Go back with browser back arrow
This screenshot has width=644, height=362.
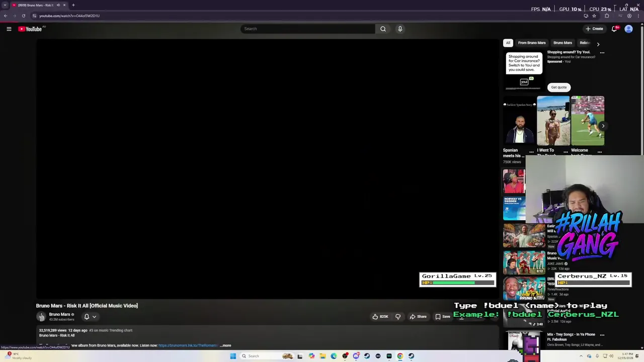pos(6,16)
